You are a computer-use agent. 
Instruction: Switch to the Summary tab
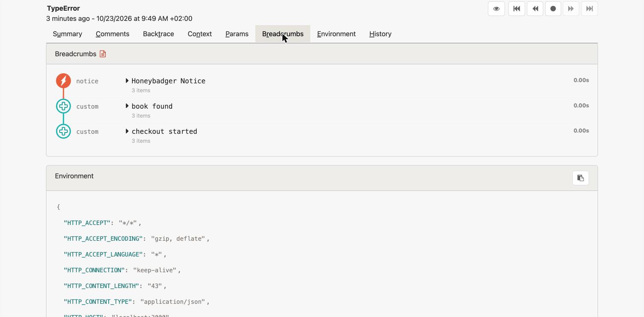click(x=67, y=34)
